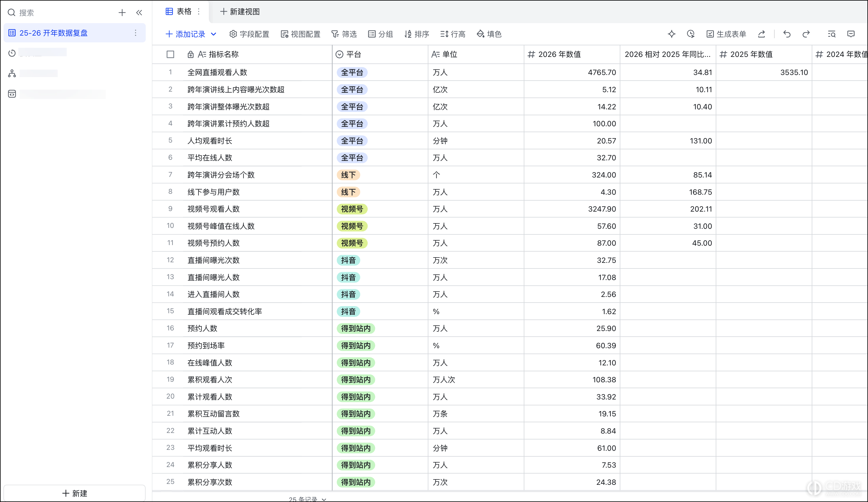The image size is (868, 502).
Task: Open the more menu for 25-26 开年数据复盘
Action: click(136, 33)
